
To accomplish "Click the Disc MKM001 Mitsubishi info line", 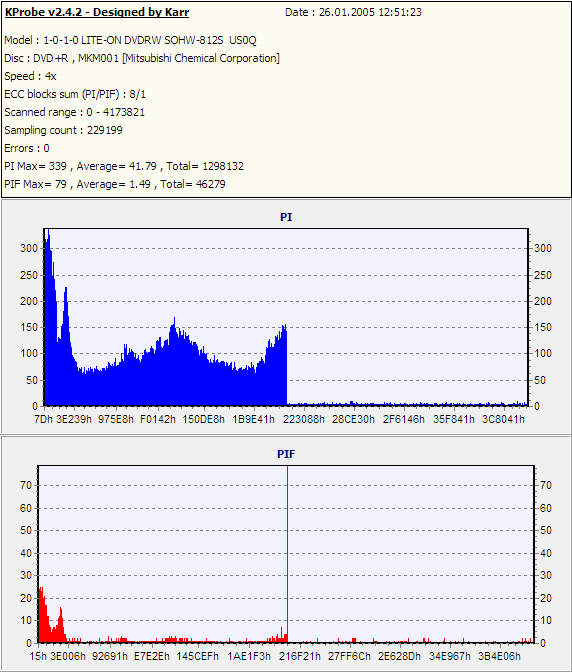I will point(142,58).
